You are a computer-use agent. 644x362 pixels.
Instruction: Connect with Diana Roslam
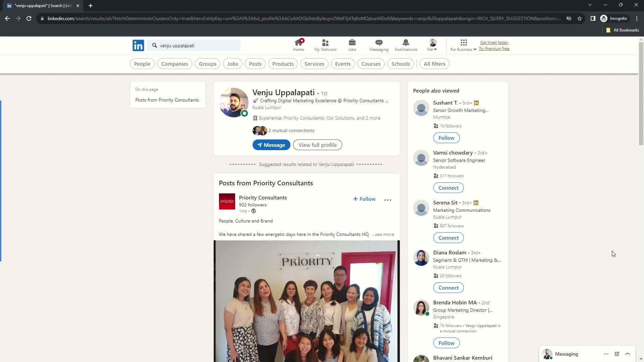pos(448,288)
